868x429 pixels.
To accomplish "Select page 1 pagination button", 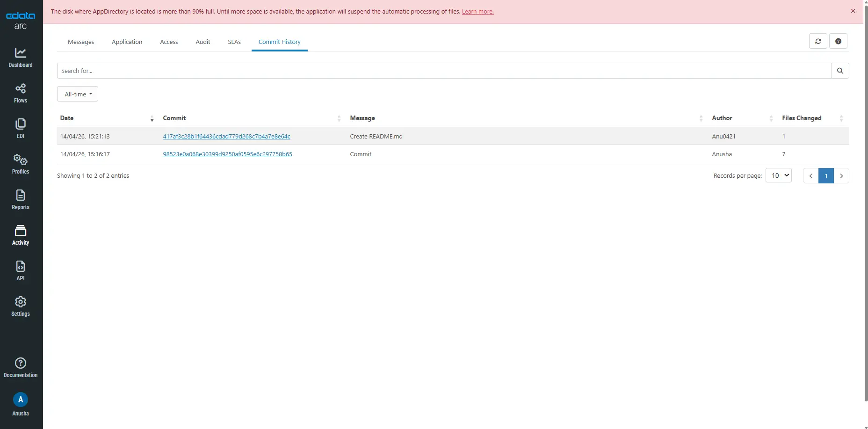I will pos(826,176).
